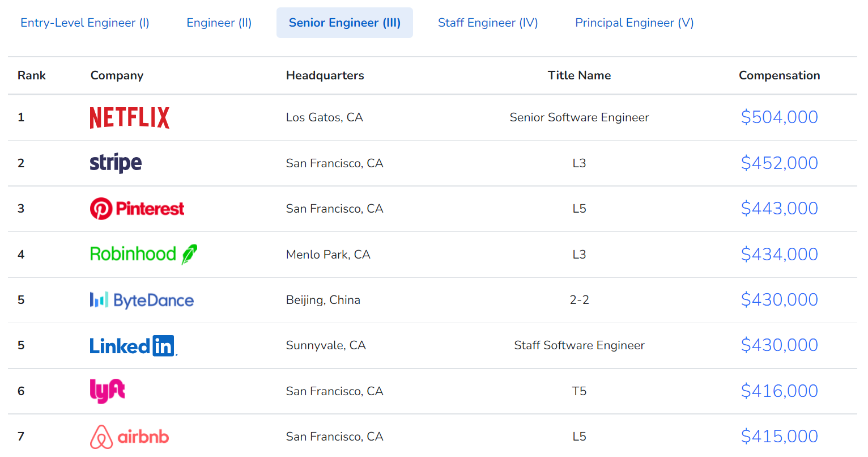The width and height of the screenshot is (868, 457).
Task: Open Lyft's $416,000 compensation link
Action: 779,391
